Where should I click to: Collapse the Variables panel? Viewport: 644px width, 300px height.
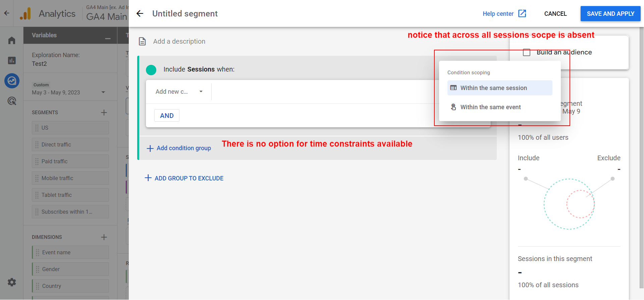point(108,39)
